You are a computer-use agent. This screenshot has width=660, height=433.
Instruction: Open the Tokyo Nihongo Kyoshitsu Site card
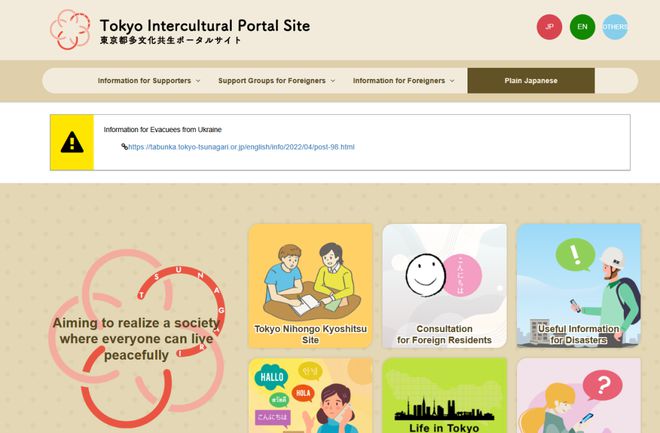tap(311, 286)
